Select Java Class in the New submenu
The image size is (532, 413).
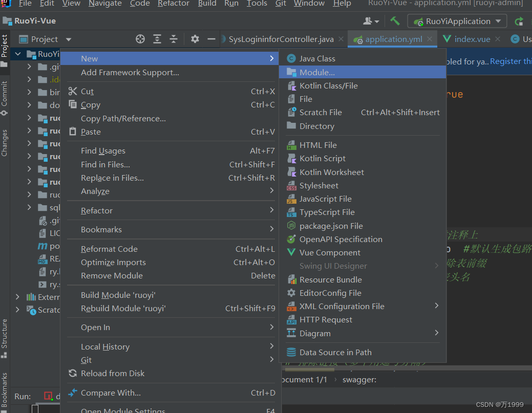coord(363,59)
